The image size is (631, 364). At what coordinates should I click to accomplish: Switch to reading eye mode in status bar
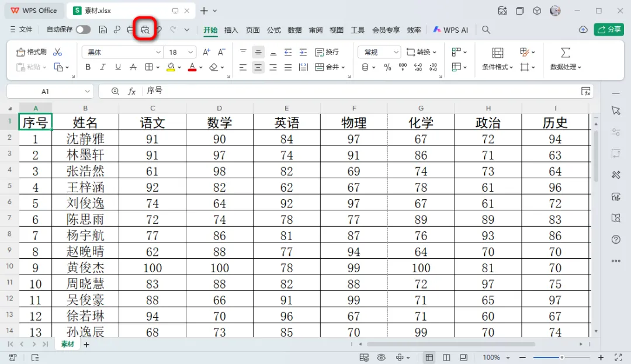point(381,358)
